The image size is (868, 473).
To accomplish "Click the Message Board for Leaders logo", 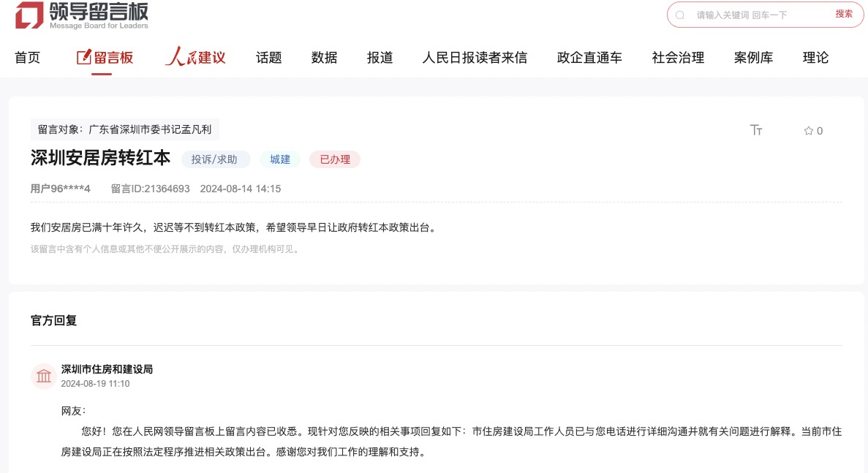I will pos(81,15).
